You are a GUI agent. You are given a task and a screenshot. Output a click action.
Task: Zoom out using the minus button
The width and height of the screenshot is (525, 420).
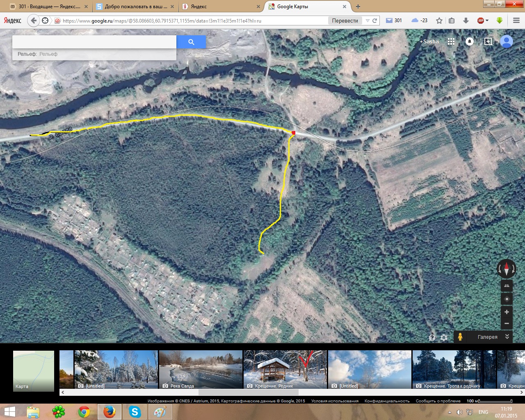(507, 324)
